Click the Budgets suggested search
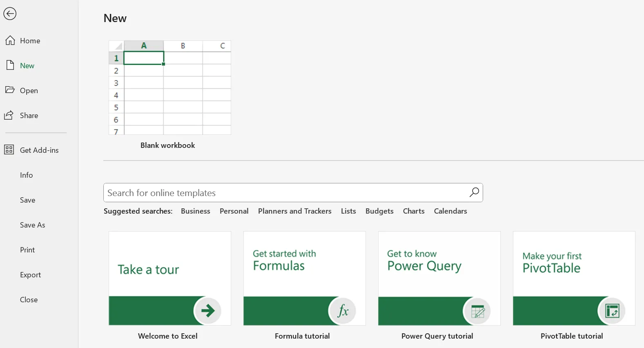This screenshot has height=348, width=644. [379, 211]
